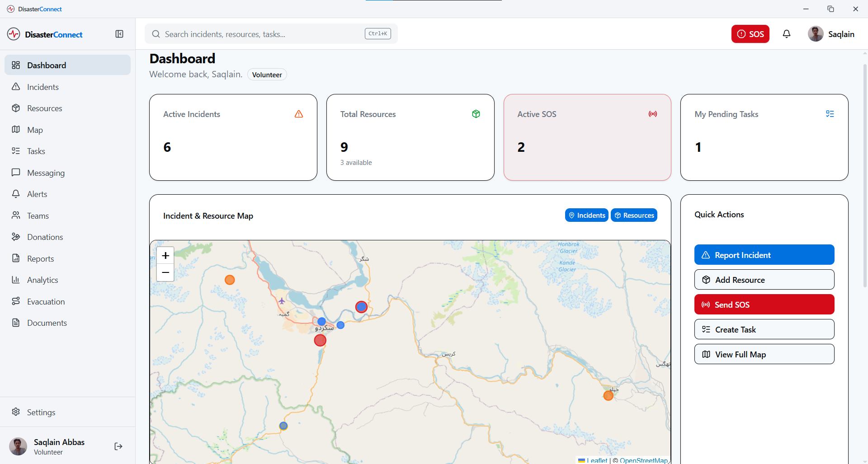Open the My Pending Tasks card
This screenshot has height=464, width=868.
[x=764, y=137]
